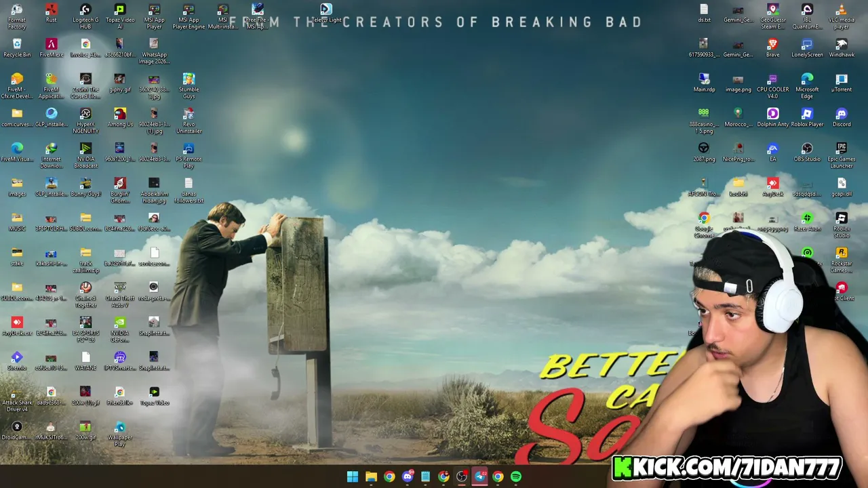Open Epic Games Launcher
This screenshot has width=868, height=488.
coord(842,155)
